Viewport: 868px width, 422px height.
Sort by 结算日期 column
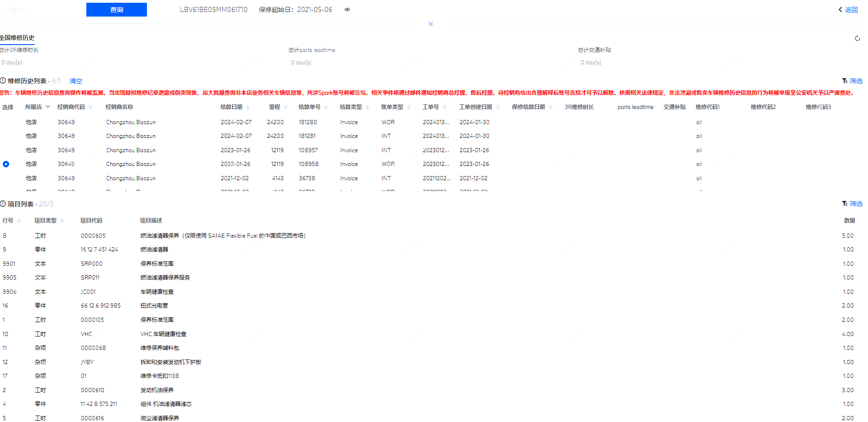pos(248,108)
